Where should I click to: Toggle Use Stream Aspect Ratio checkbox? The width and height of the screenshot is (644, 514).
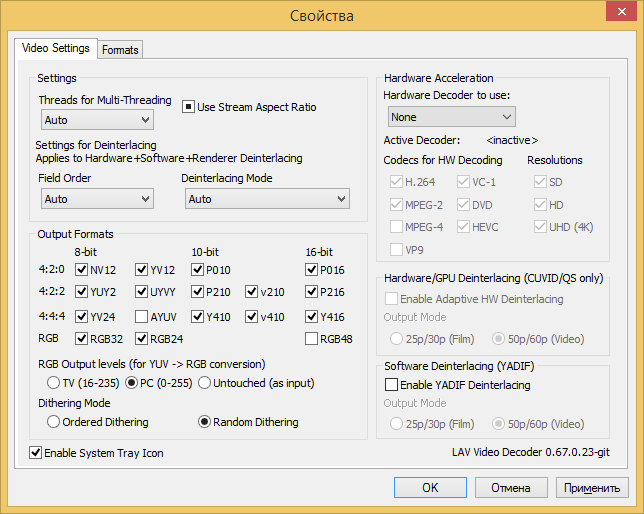[188, 107]
